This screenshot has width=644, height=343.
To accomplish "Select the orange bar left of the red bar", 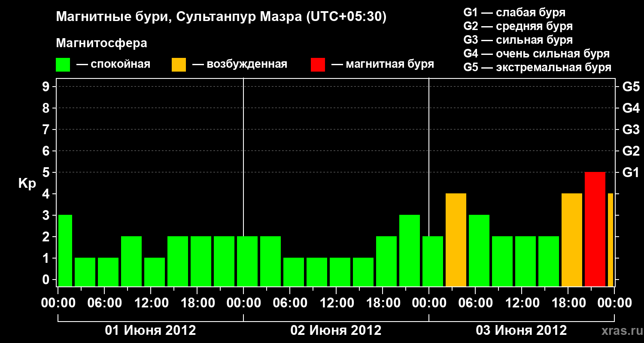I will click(572, 240).
